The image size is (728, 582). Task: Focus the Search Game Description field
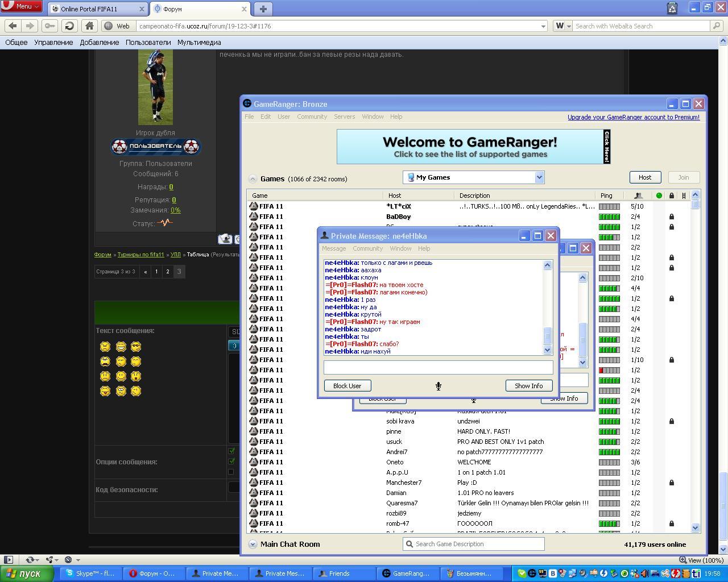(x=474, y=544)
